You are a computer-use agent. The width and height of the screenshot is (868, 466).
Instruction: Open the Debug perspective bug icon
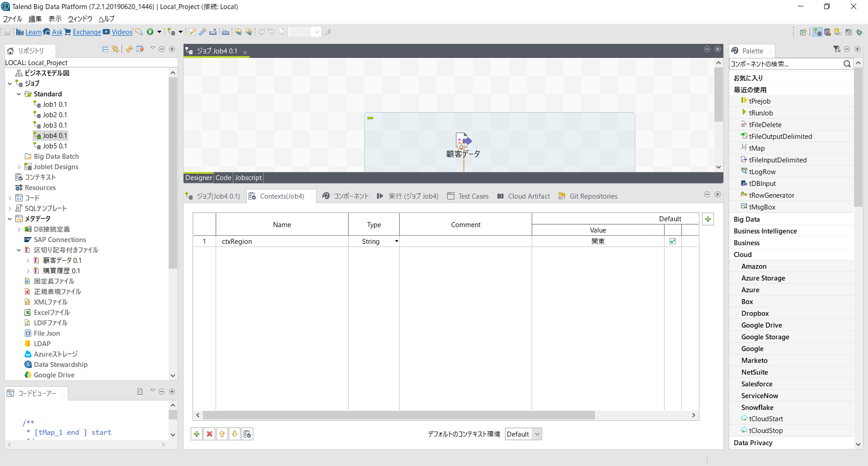(x=859, y=32)
